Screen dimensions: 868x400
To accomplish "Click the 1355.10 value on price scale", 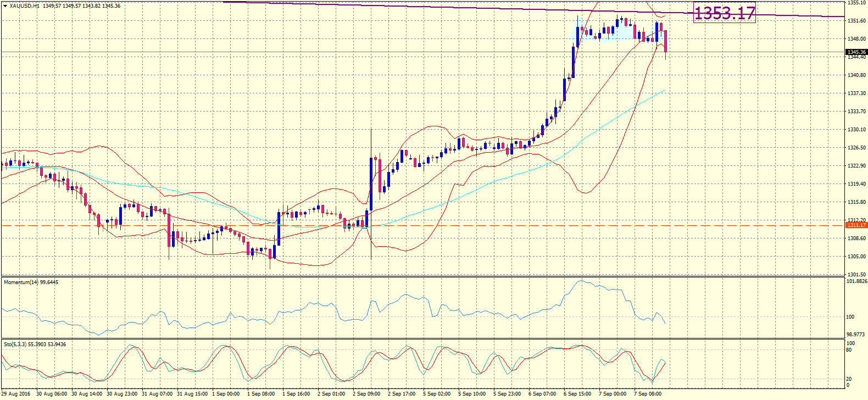I will [856, 3].
